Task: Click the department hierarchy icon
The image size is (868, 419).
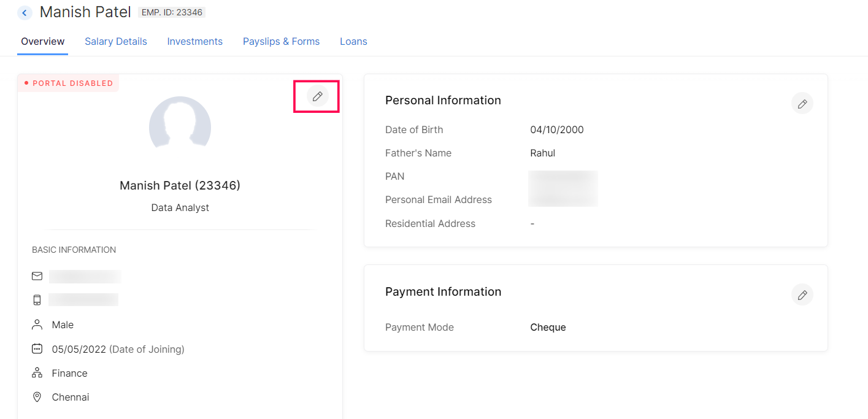Action: tap(37, 373)
